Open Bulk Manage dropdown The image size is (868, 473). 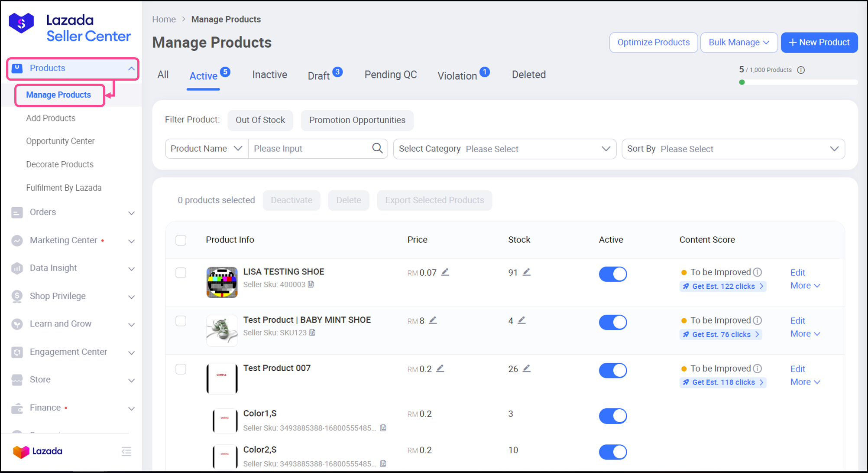[738, 42]
